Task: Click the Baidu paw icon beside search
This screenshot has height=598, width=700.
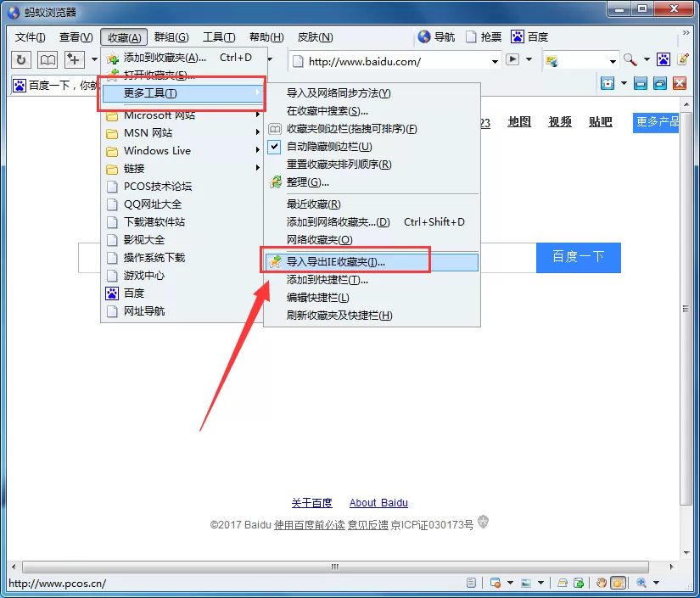Action: coord(664,59)
